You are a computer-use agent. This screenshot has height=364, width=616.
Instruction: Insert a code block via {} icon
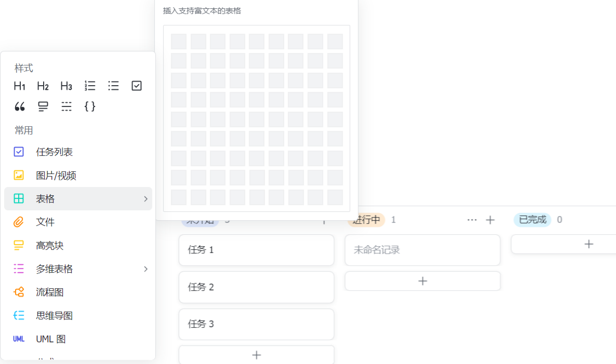pos(90,106)
